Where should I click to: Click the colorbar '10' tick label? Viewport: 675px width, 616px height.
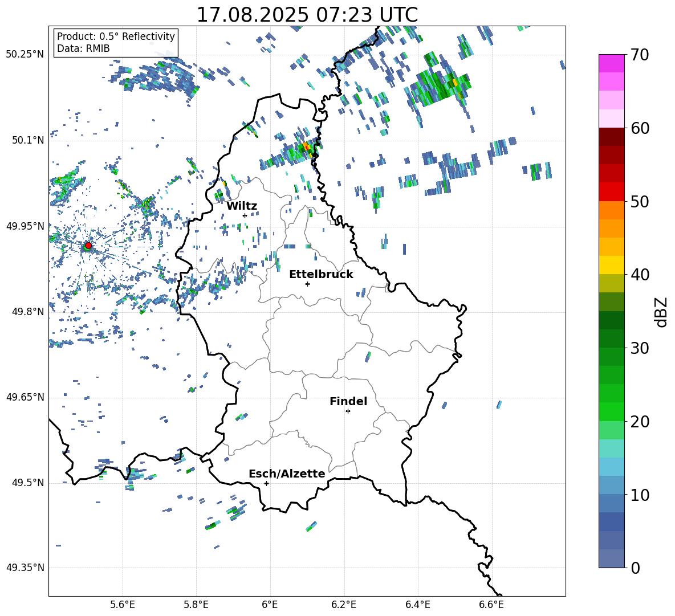point(640,495)
